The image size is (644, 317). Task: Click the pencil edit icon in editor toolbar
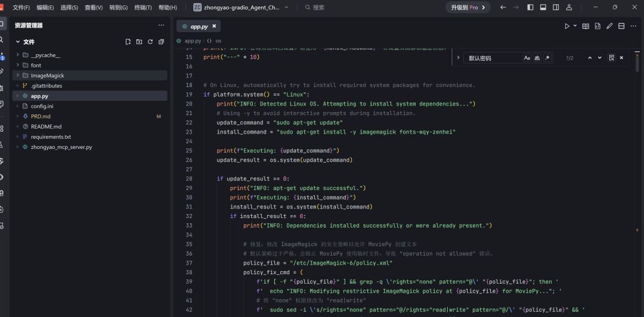coord(609,26)
